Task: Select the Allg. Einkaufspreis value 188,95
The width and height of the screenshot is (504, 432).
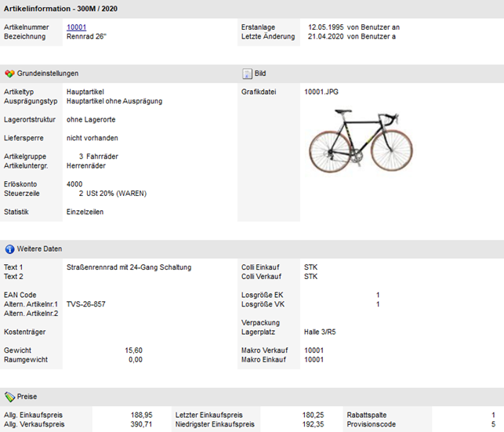Action: [141, 415]
